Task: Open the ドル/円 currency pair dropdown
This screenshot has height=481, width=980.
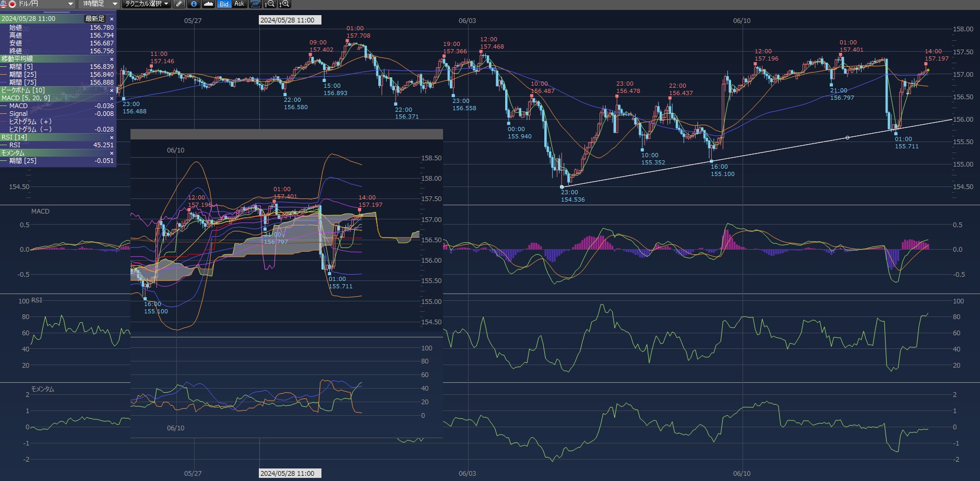Action: pos(70,4)
